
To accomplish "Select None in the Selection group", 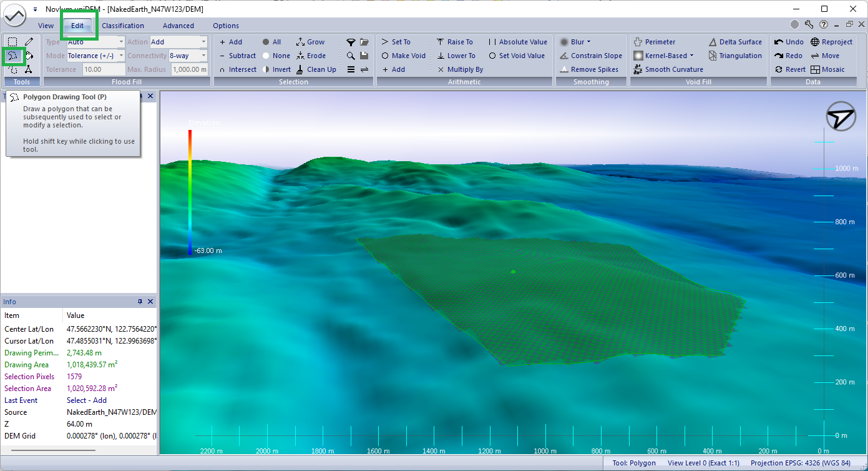I will click(276, 56).
